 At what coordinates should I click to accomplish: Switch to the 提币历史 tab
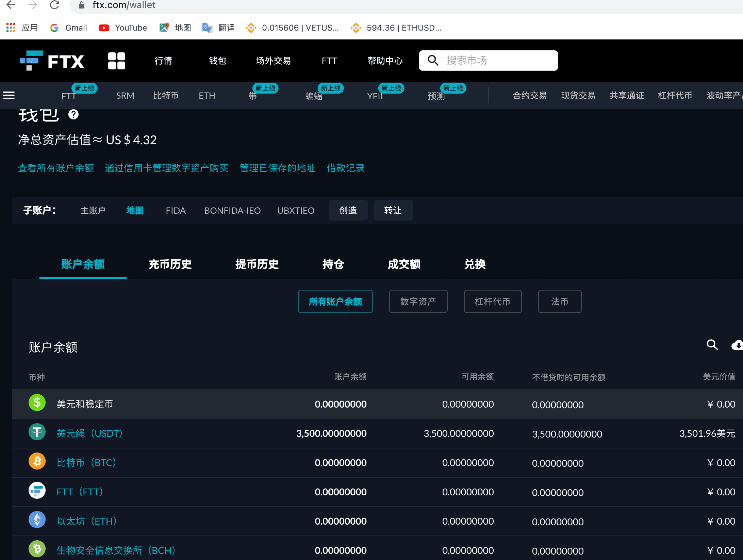(257, 264)
